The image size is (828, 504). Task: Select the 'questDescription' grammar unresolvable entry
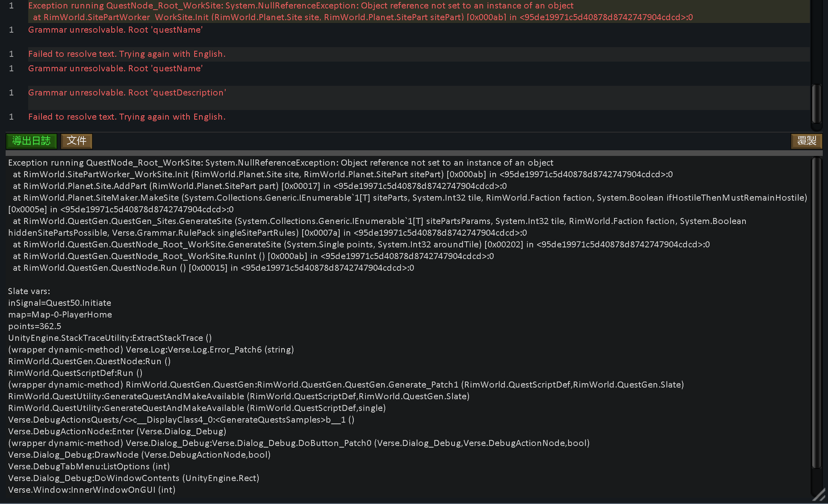(x=127, y=93)
